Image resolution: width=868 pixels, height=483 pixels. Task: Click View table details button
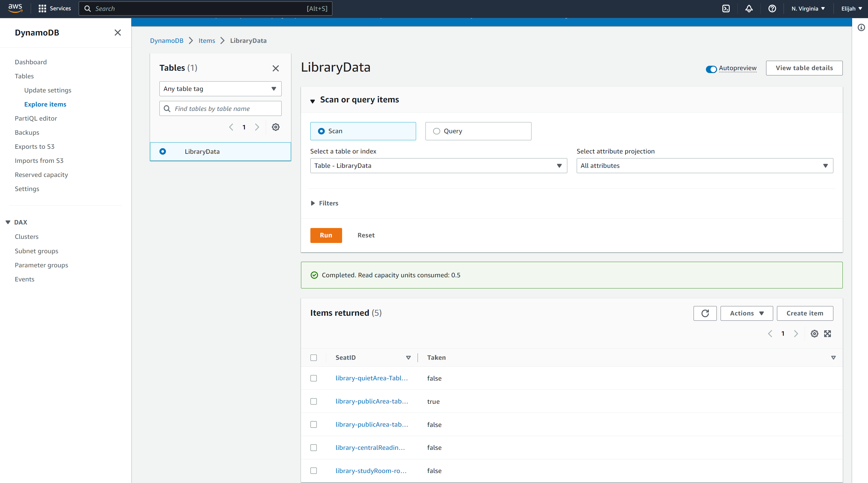point(804,68)
